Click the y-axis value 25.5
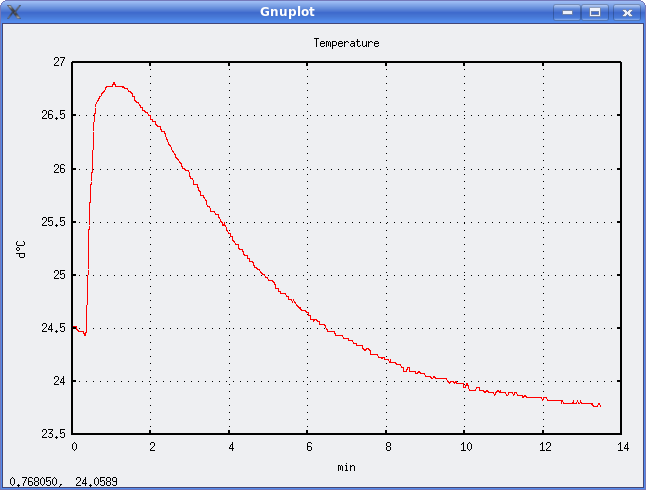646x490 pixels. (x=53, y=222)
